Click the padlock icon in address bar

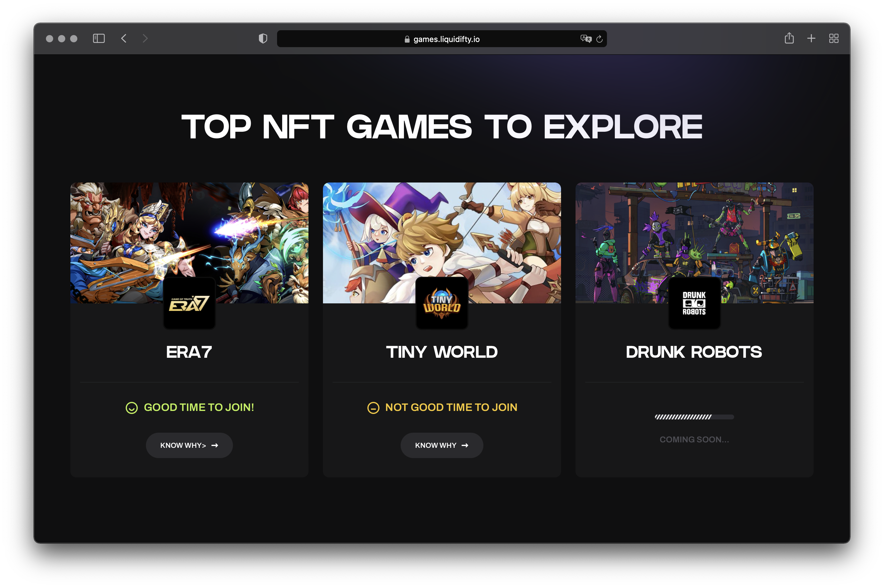(x=407, y=39)
